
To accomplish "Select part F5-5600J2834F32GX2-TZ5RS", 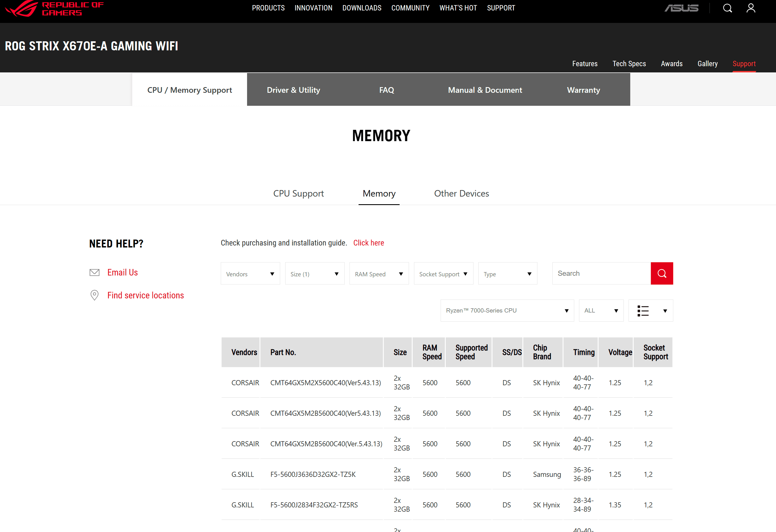I will click(x=314, y=505).
